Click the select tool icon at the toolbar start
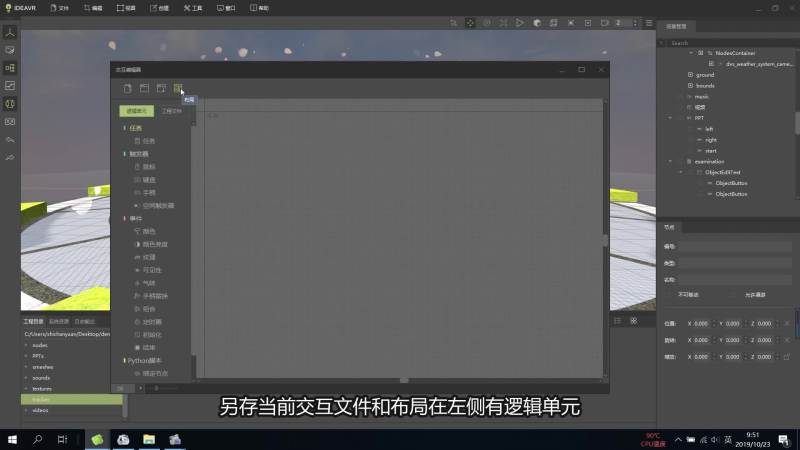Viewport: 800px width, 450px height. (x=453, y=23)
